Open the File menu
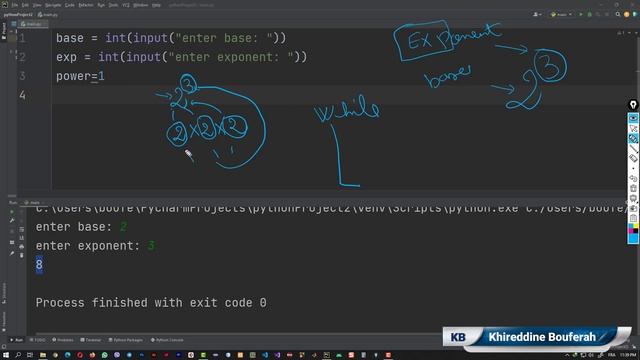Viewport: 640px width, 360px height. 15,5
